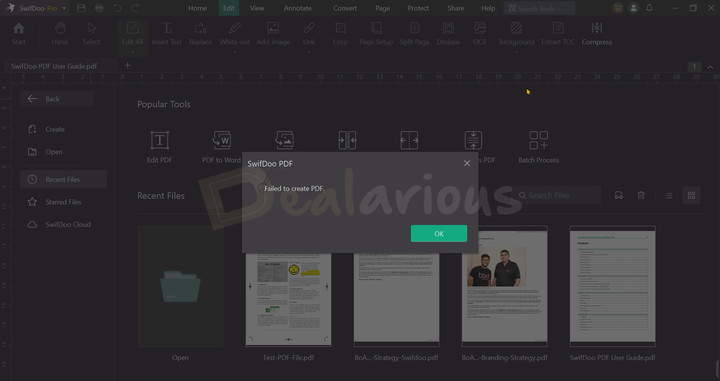Run the Deskew tool
Screen dimensions: 720x381
tap(448, 34)
